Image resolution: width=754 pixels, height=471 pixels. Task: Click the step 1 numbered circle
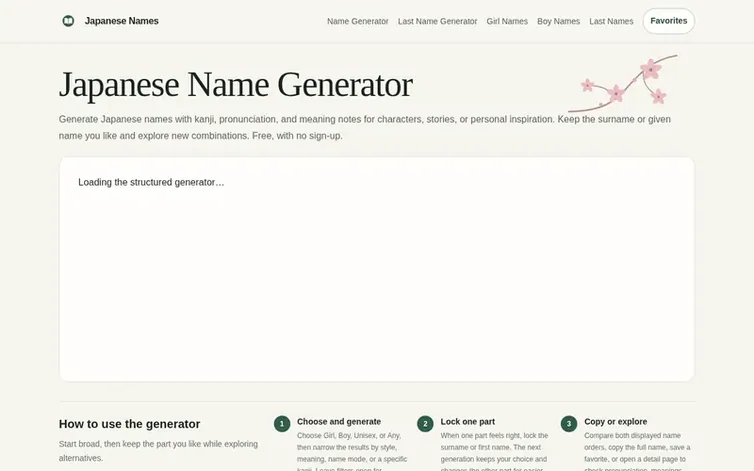point(282,424)
